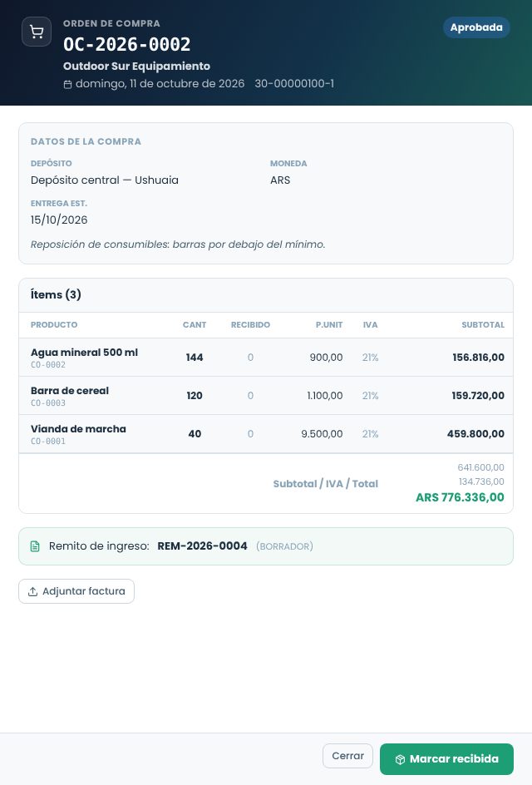
Task: Click Depósito central — Ushuaia value
Action: click(105, 180)
